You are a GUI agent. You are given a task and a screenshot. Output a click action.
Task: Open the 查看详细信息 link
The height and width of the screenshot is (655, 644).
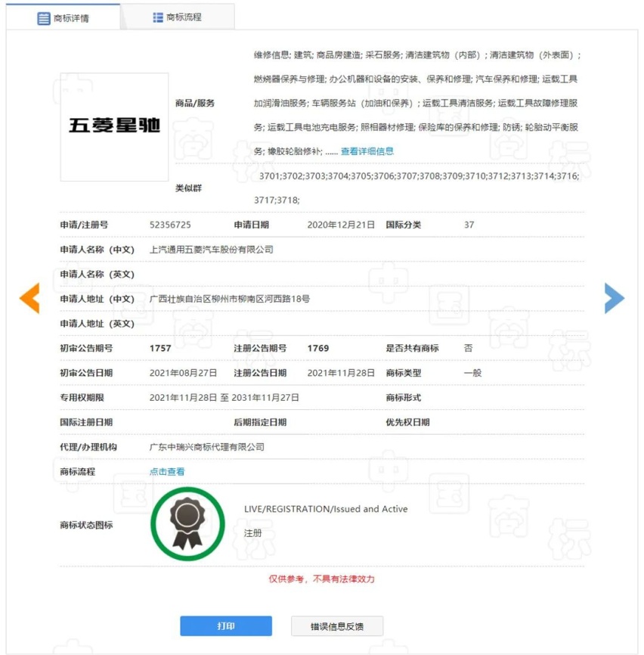click(367, 151)
